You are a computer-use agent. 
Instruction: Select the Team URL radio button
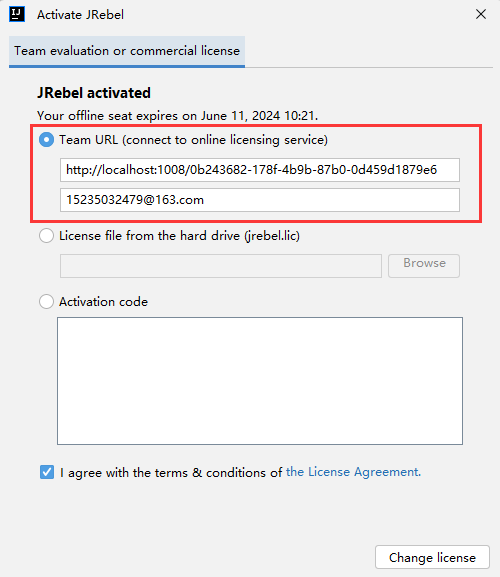pos(46,140)
